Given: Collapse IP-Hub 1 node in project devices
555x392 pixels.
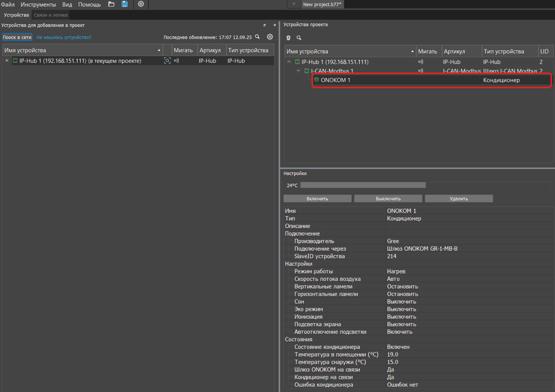Looking at the screenshot, I should tap(289, 62).
